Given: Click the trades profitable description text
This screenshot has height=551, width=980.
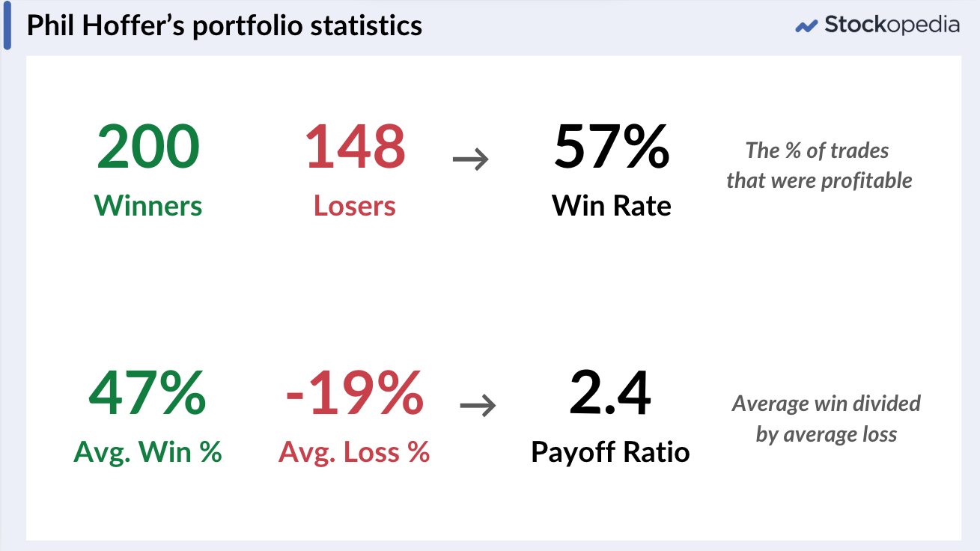Looking at the screenshot, I should tap(819, 165).
